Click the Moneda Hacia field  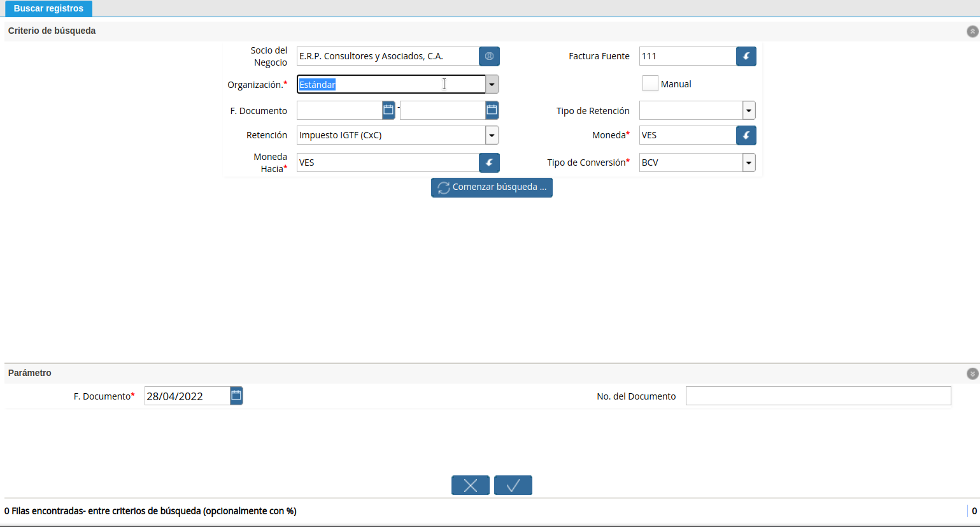click(x=388, y=162)
